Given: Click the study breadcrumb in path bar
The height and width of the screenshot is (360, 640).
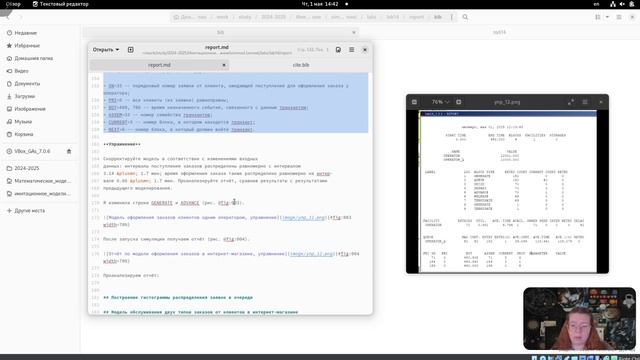Looking at the screenshot, I should [245, 17].
